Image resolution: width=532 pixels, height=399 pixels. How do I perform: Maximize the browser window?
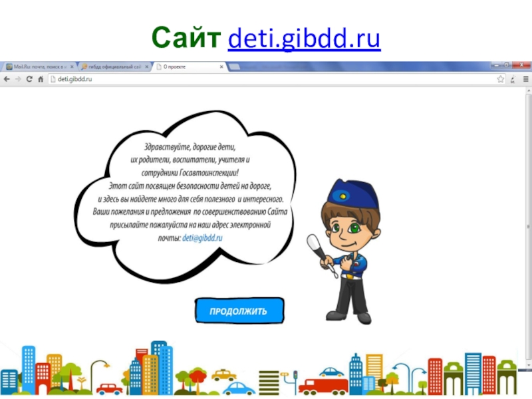pyautogui.click(x=507, y=65)
